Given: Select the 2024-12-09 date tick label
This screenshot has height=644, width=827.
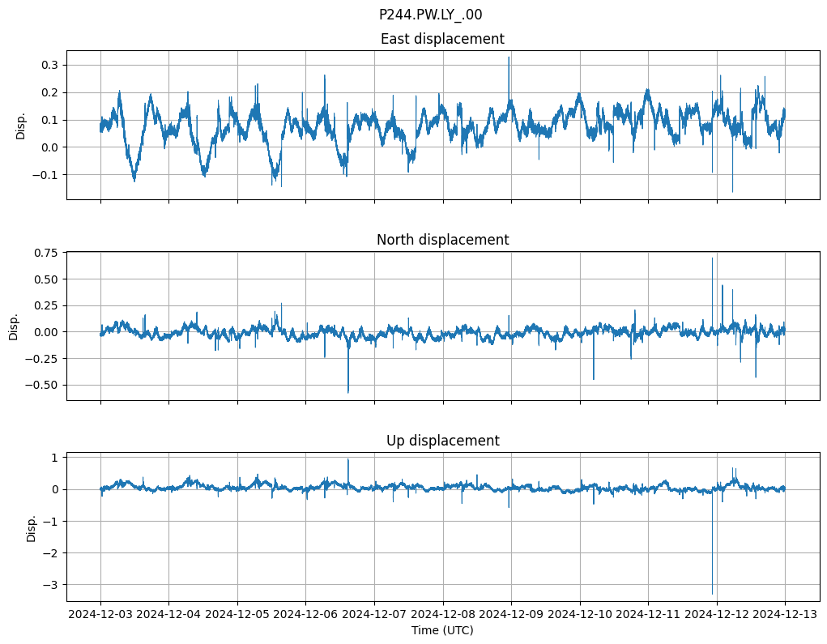Looking at the screenshot, I should [x=511, y=615].
